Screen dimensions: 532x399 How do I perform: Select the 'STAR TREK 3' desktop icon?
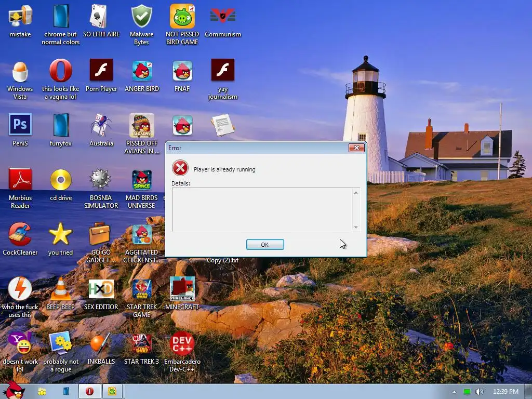pyautogui.click(x=142, y=344)
